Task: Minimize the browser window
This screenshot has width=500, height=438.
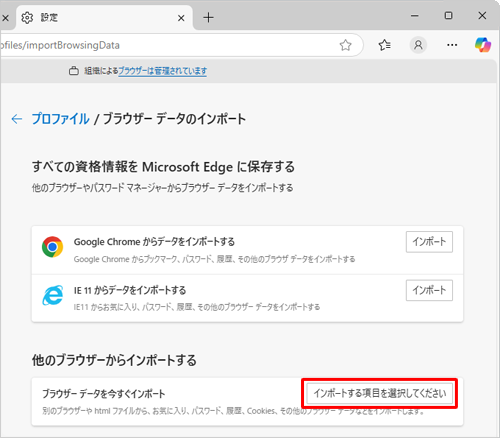Action: click(x=415, y=16)
